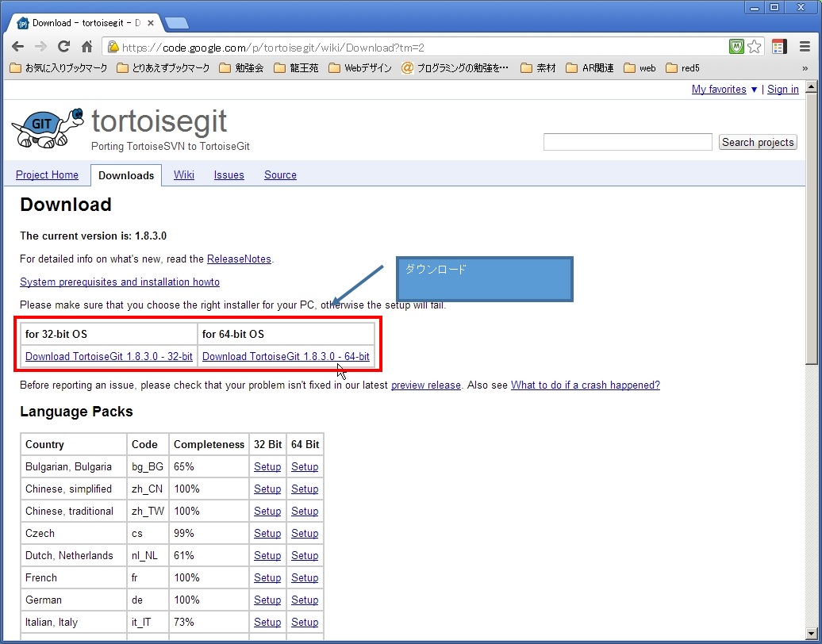Click 64 Bit Setup for Chinese, simplified
Viewport: 822px width, 644px height.
[x=305, y=489]
